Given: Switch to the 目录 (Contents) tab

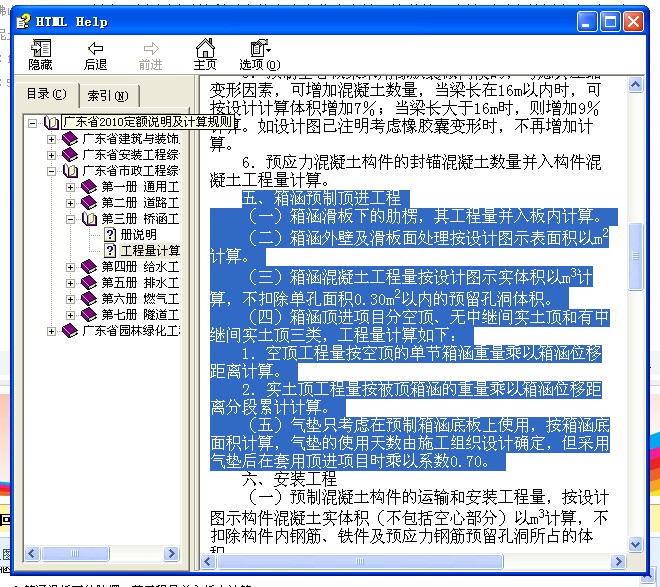Looking at the screenshot, I should 46,94.
